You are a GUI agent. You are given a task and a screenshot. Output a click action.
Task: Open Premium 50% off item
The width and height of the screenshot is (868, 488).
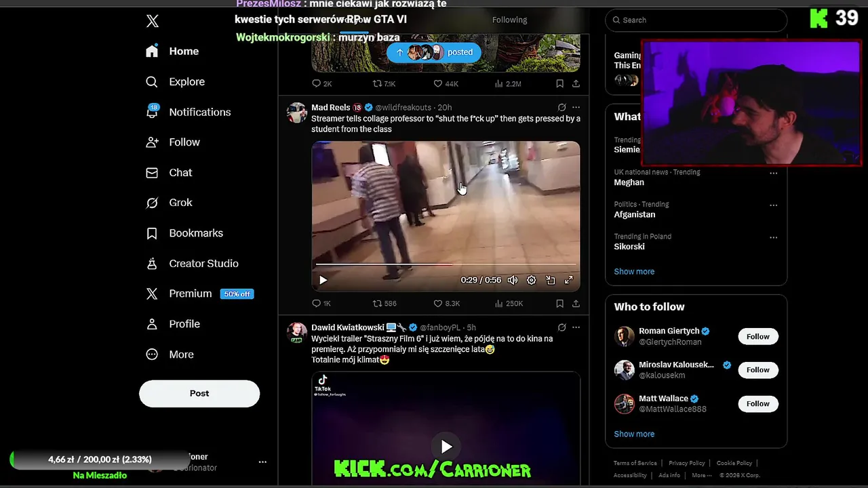click(x=200, y=293)
